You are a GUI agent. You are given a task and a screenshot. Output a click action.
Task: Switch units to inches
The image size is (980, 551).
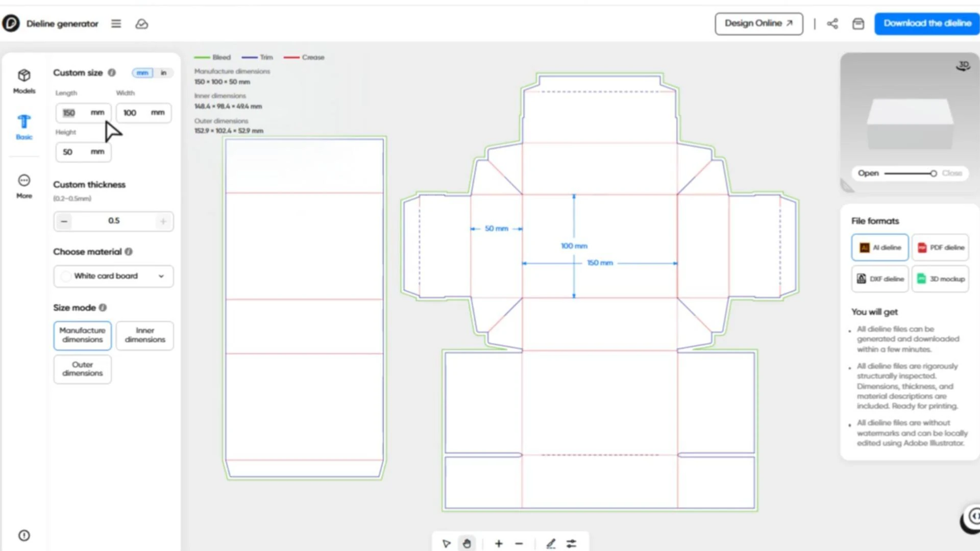coord(163,73)
